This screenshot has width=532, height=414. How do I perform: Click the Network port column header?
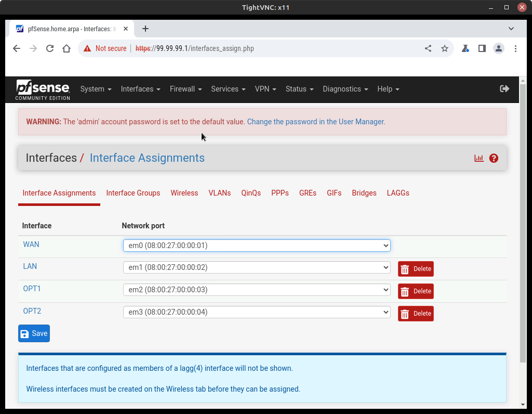click(143, 226)
